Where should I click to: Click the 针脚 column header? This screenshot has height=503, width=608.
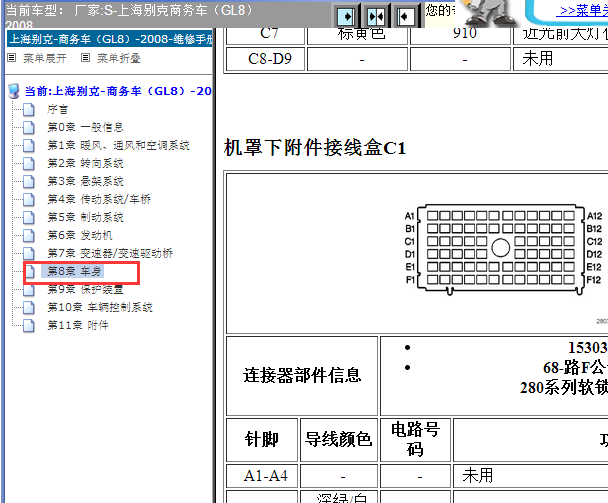coord(262,440)
